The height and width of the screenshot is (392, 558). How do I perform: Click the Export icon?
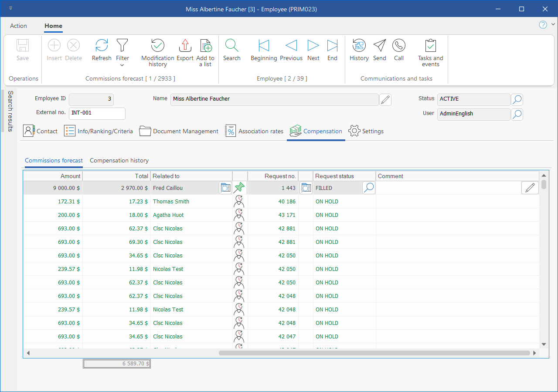(185, 46)
